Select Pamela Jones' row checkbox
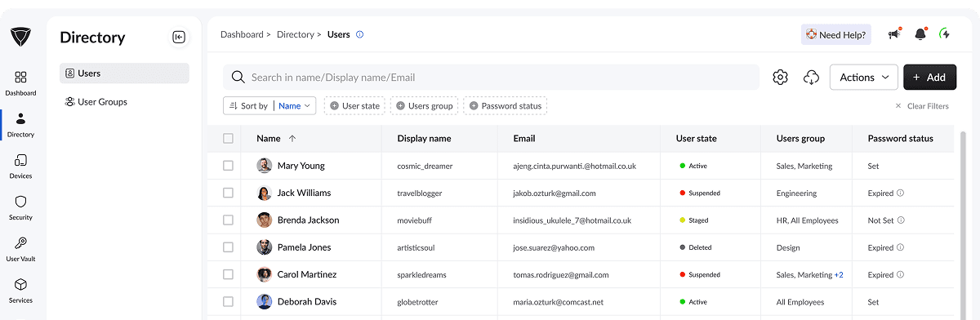The height and width of the screenshot is (320, 980). [x=228, y=247]
